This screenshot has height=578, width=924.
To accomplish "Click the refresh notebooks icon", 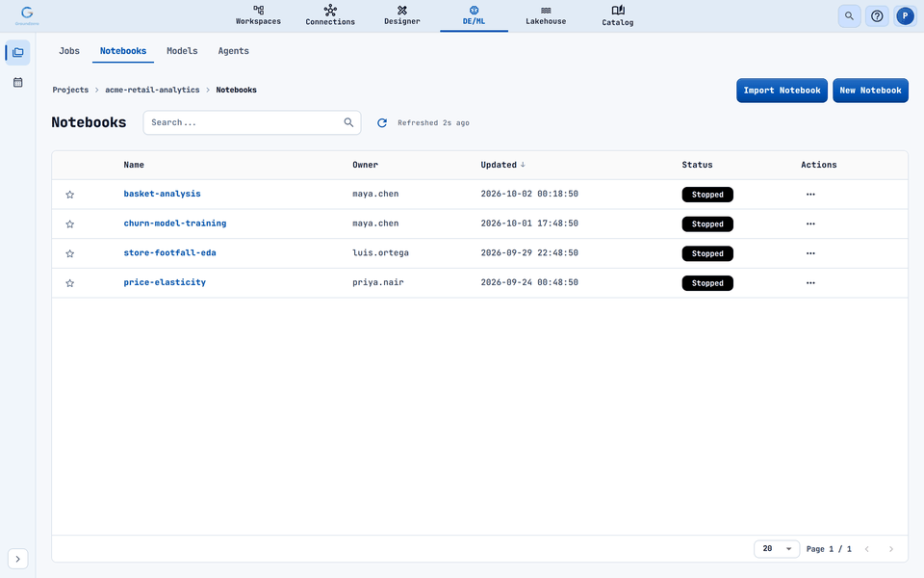I will pos(382,122).
